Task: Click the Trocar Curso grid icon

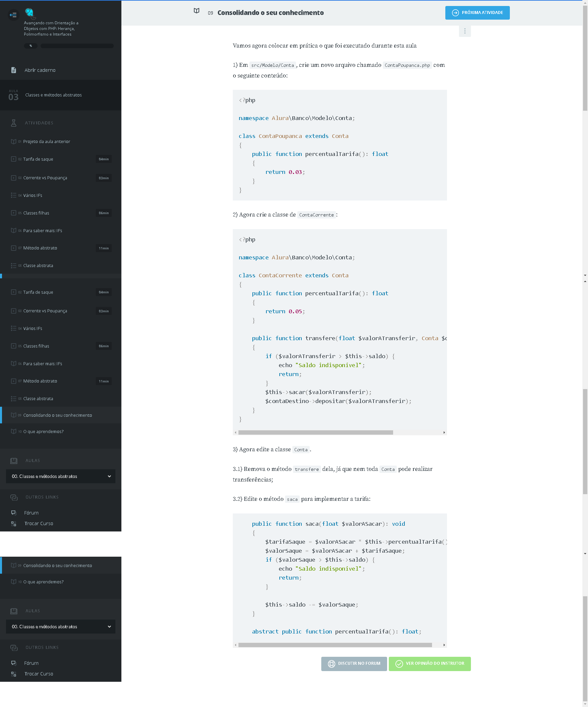Action: coord(14,523)
